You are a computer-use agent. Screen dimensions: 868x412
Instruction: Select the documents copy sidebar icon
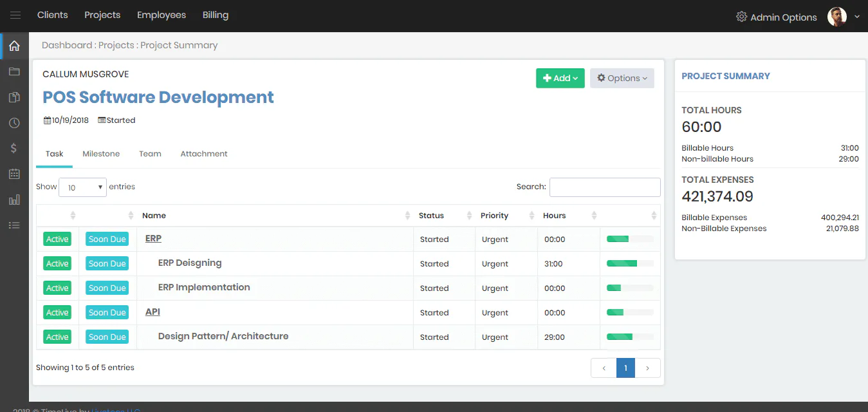(14, 97)
